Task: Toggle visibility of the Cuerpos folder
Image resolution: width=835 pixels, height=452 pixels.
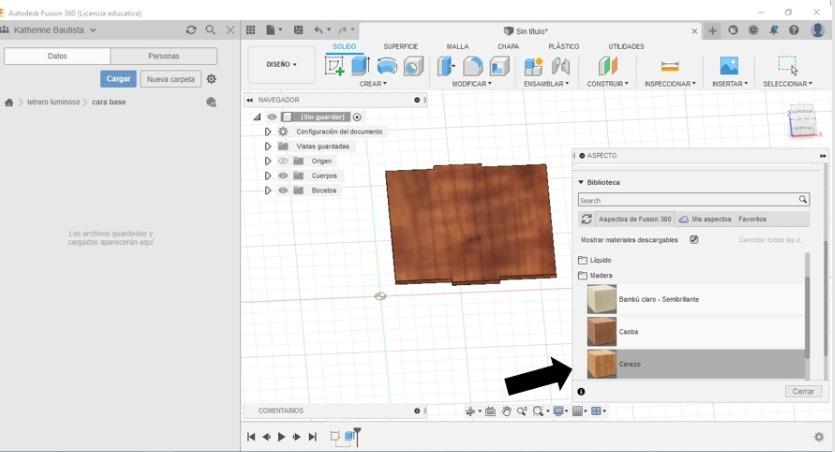Action: point(283,176)
